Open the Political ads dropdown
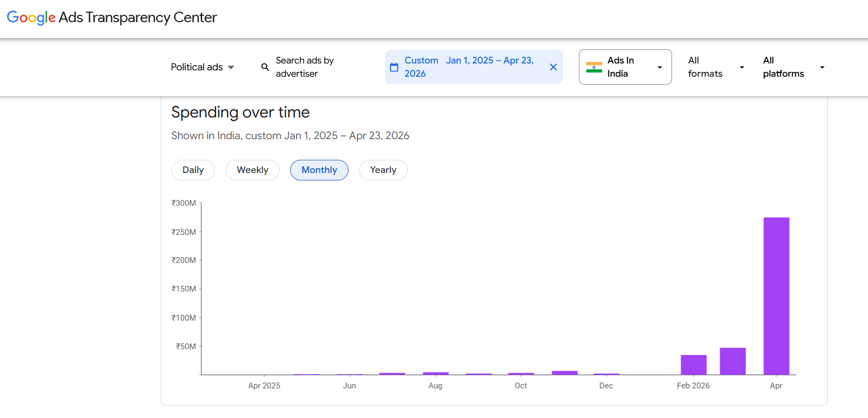This screenshot has height=418, width=868. [202, 67]
